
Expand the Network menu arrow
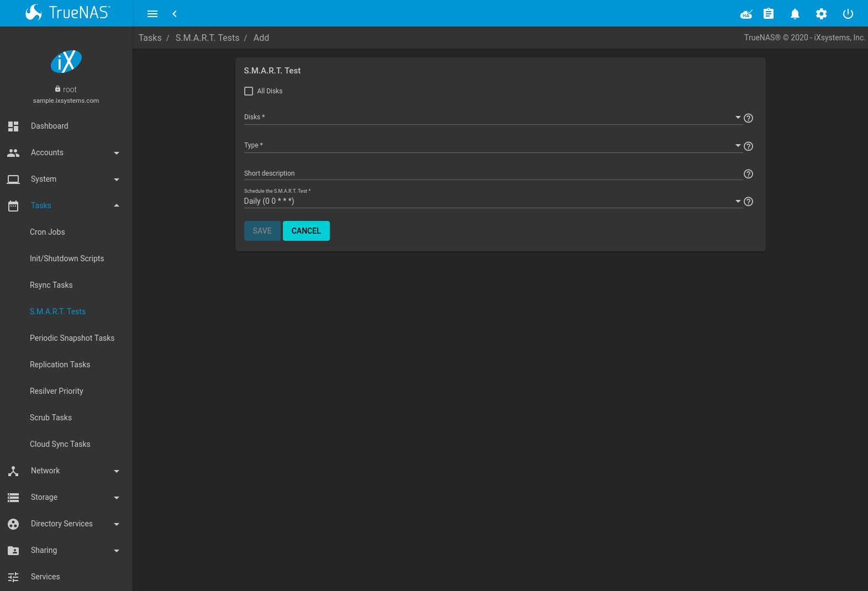tap(117, 471)
